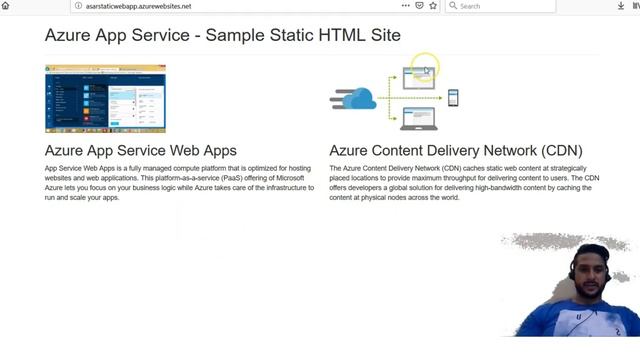Open the site information icon in the address bar

click(78, 6)
